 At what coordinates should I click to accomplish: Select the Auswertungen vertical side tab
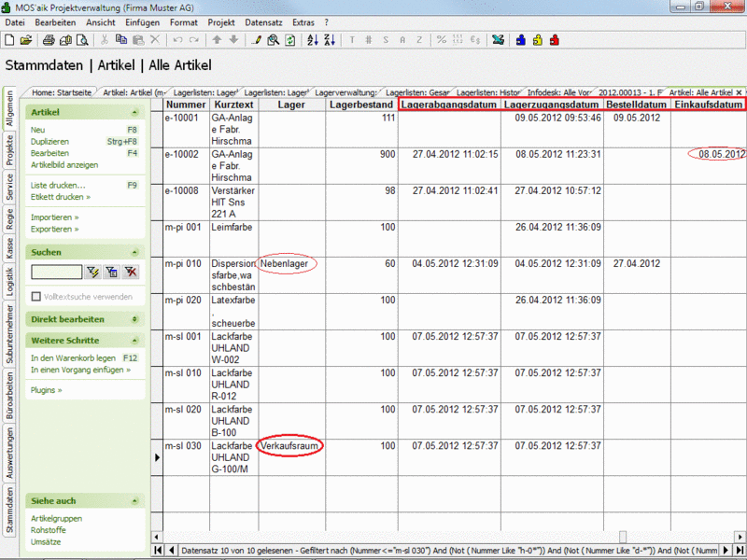tap(9, 453)
